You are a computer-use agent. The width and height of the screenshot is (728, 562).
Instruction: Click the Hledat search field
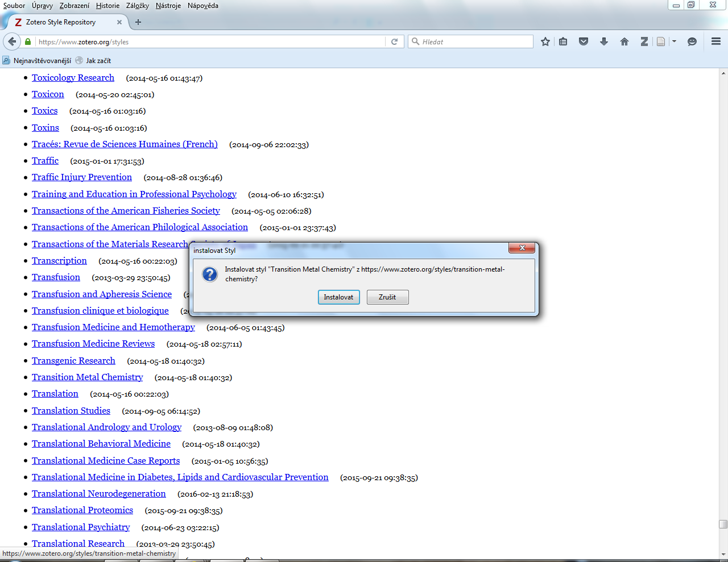[x=470, y=41]
